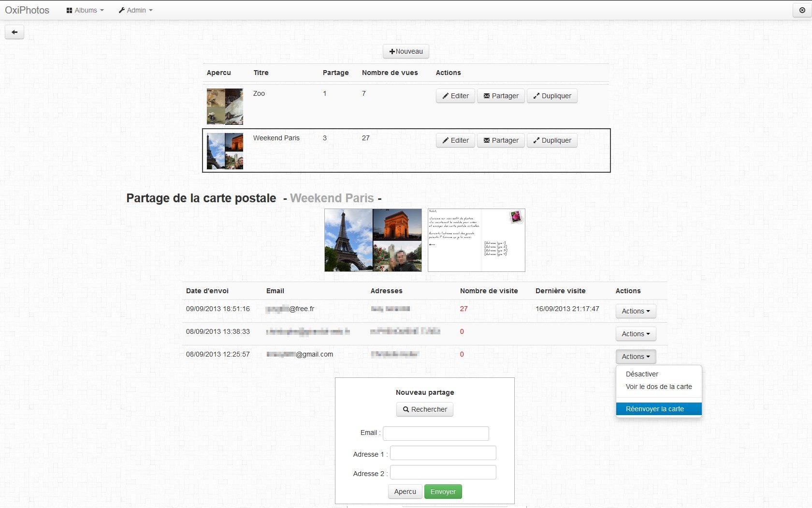Edit the Weekend Paris postcard
Screen dimensions: 812x508
click(x=455, y=140)
